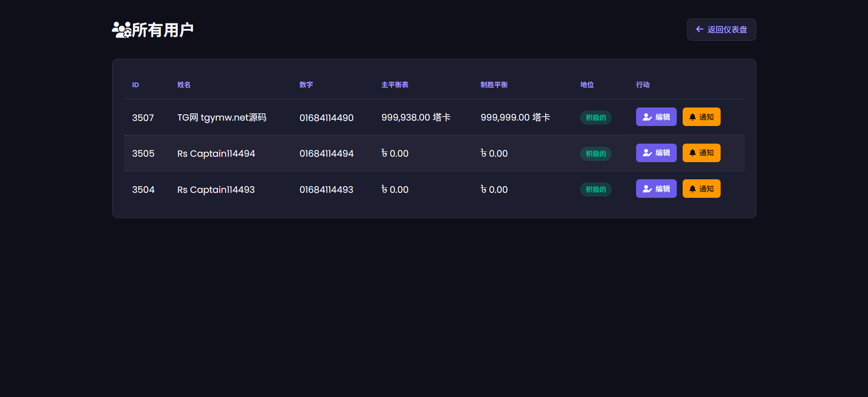Click the 制胜平衡 column header
The height and width of the screenshot is (397, 868).
(x=494, y=85)
